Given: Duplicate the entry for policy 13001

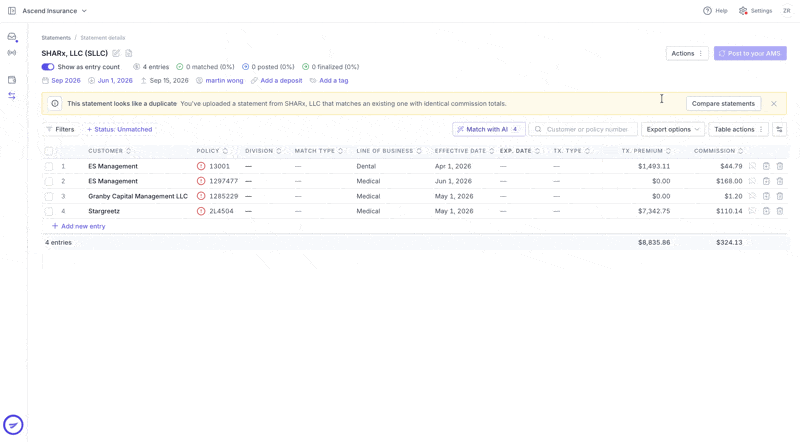Looking at the screenshot, I should [x=766, y=166].
